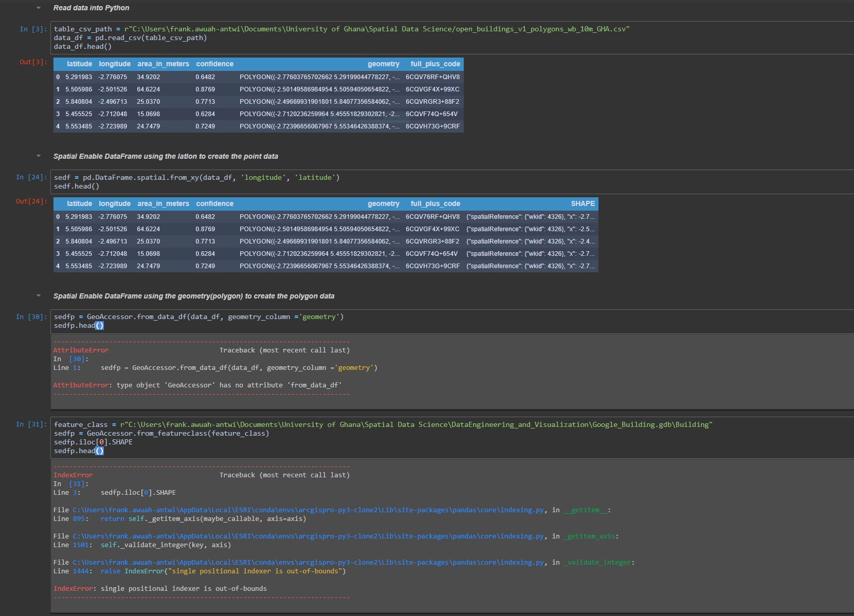Select the In [24] code cell
The height and width of the screenshot is (616, 854).
[x=206, y=181]
